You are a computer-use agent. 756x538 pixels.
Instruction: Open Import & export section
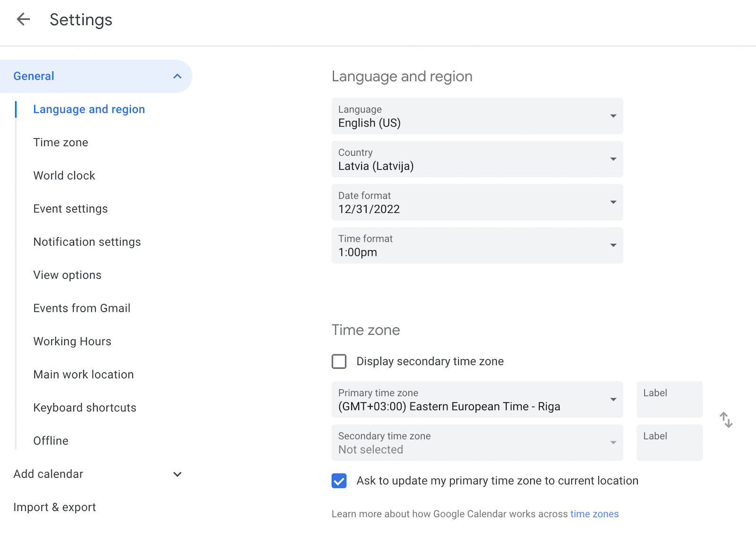point(54,507)
